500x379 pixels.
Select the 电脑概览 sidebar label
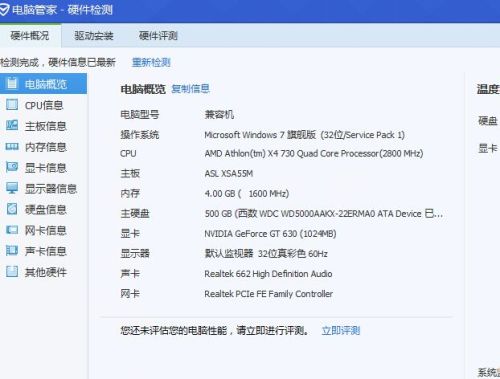point(46,84)
